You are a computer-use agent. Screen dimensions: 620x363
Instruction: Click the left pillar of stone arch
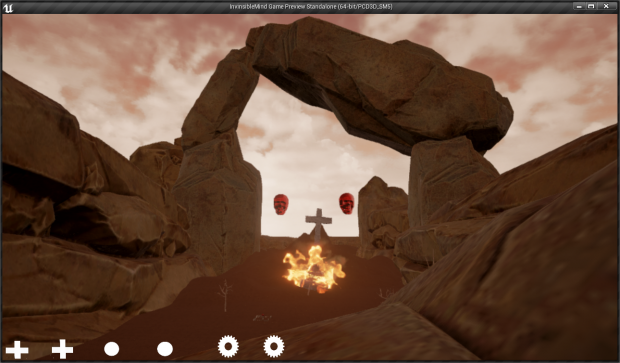pyautogui.click(x=219, y=166)
